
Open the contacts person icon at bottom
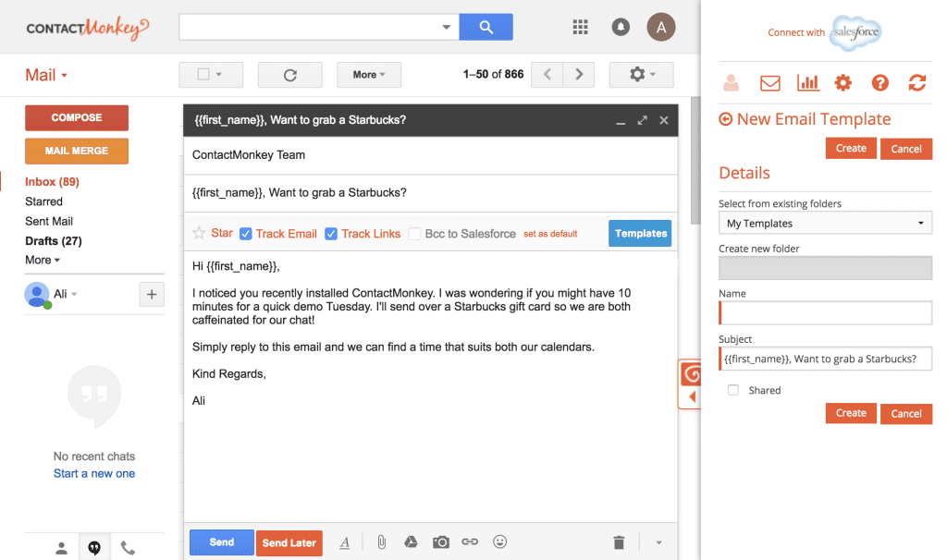pos(62,548)
